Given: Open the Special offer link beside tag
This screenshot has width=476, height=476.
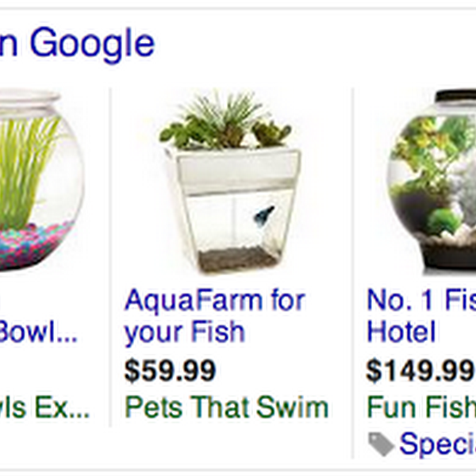Looking at the screenshot, I should (x=437, y=444).
